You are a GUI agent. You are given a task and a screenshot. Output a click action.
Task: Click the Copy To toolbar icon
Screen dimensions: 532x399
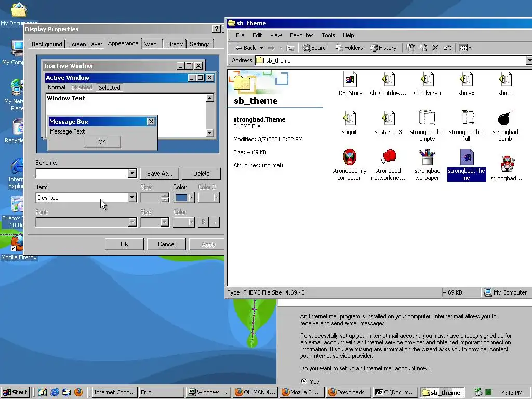423,48
